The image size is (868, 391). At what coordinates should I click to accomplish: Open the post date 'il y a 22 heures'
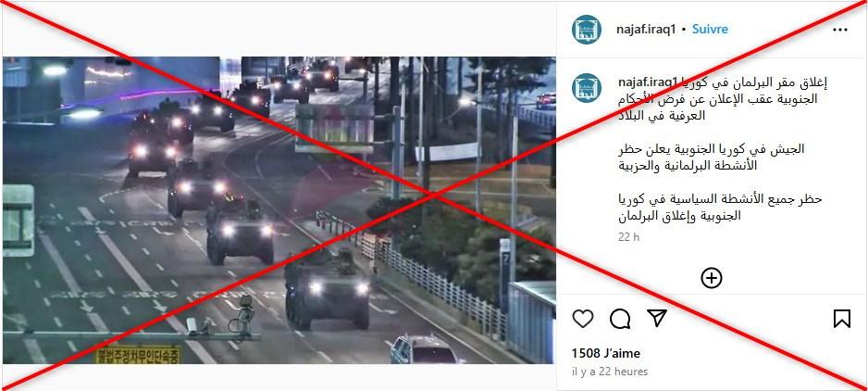610,372
